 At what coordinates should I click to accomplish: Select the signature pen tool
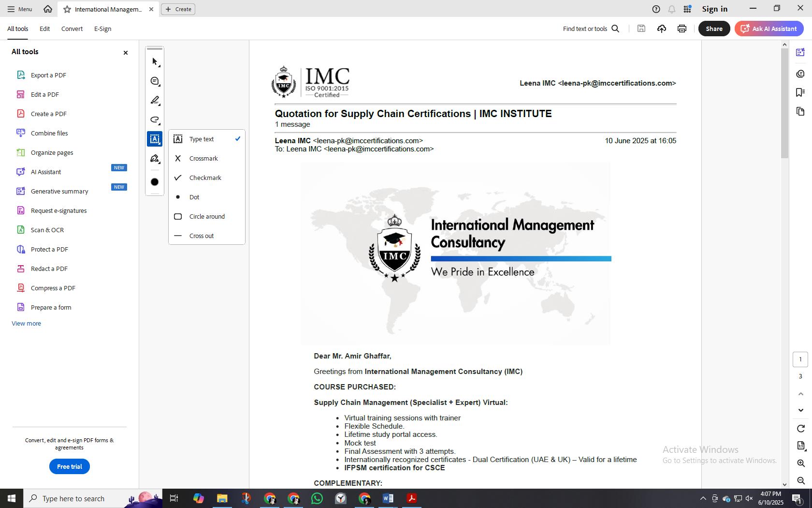point(155,159)
